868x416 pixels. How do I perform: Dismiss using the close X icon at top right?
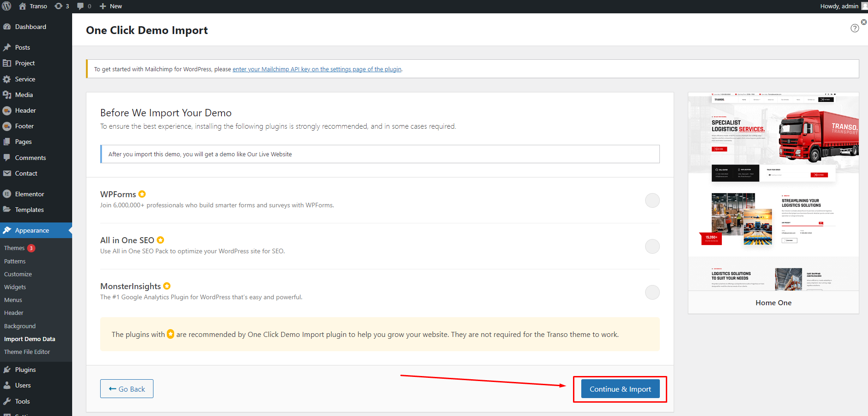click(x=864, y=22)
